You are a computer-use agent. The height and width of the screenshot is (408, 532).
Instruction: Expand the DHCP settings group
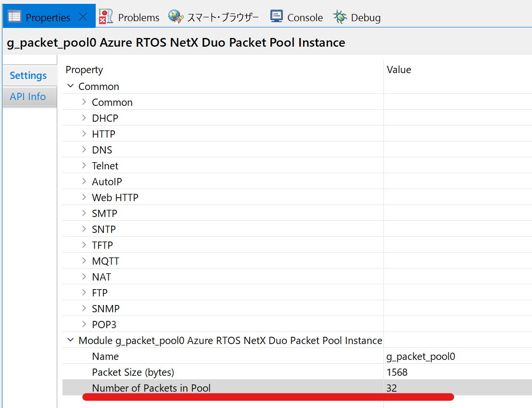84,118
